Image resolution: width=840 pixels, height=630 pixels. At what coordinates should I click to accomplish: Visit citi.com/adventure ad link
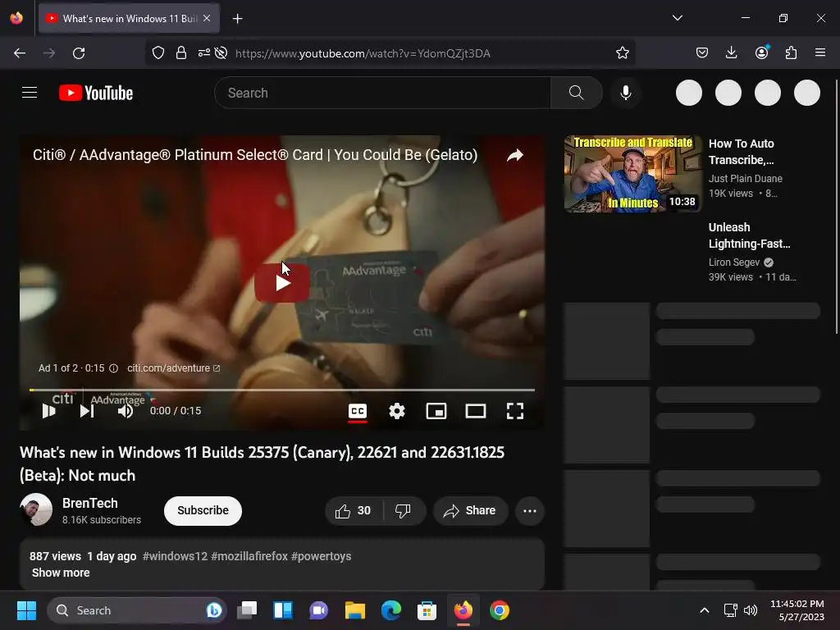(174, 368)
